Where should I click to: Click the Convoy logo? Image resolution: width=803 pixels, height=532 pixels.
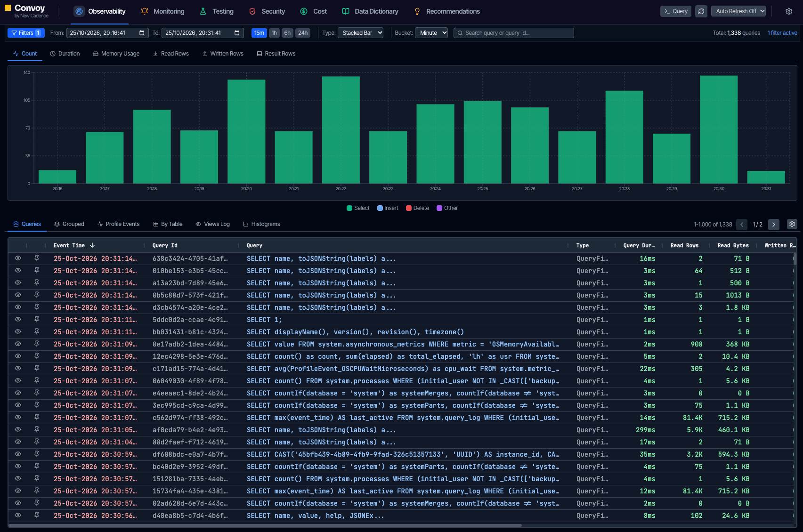[27, 11]
